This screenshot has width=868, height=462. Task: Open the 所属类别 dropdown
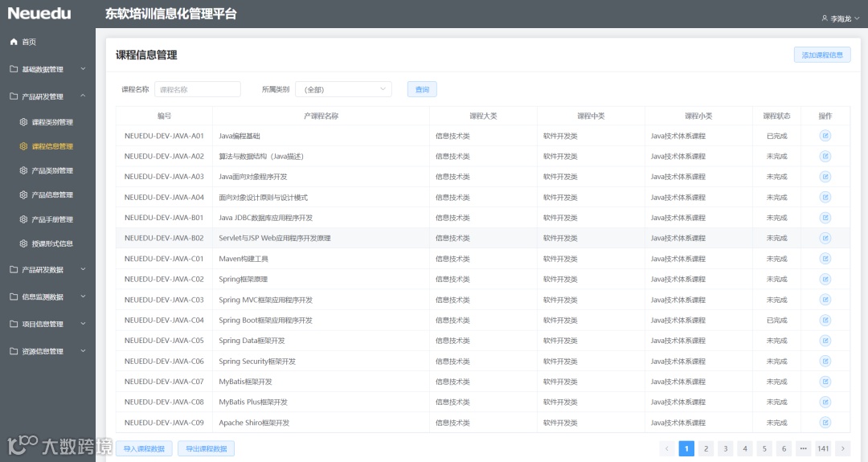pos(344,89)
